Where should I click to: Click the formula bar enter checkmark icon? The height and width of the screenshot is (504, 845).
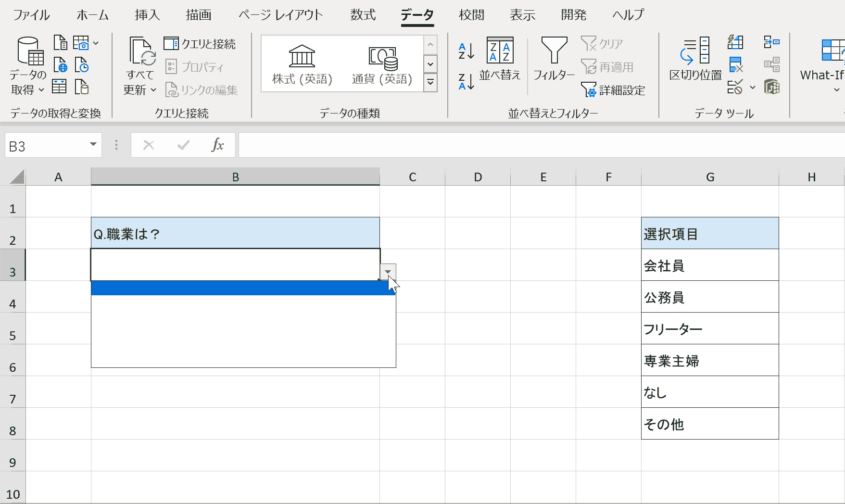183,145
